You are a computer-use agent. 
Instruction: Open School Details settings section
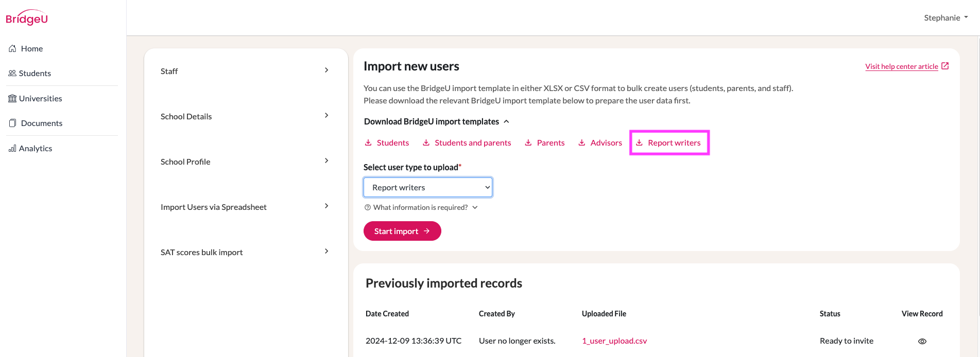click(246, 116)
